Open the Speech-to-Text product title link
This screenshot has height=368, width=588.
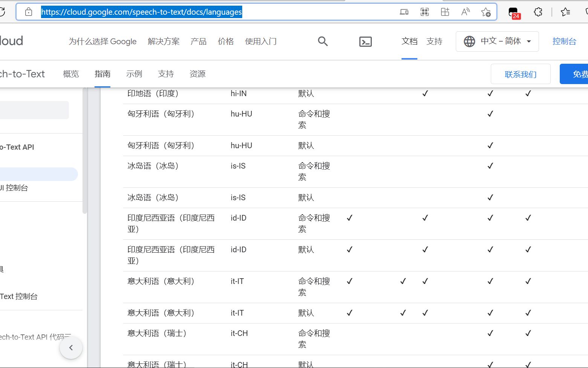point(22,74)
